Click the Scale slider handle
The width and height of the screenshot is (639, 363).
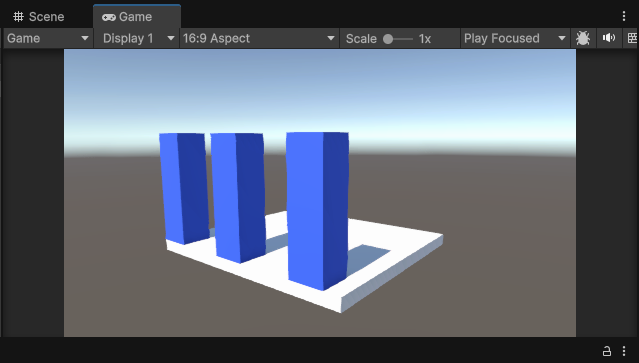pyautogui.click(x=388, y=39)
